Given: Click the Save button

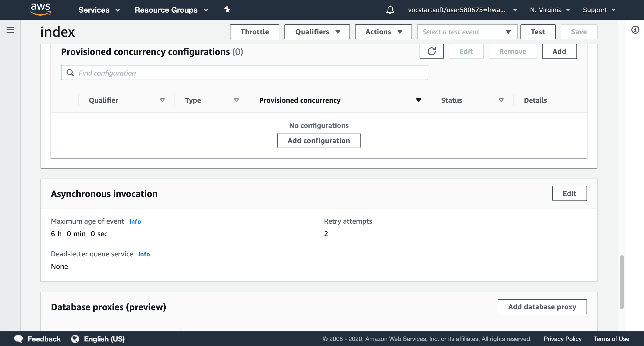Looking at the screenshot, I should click(579, 32).
